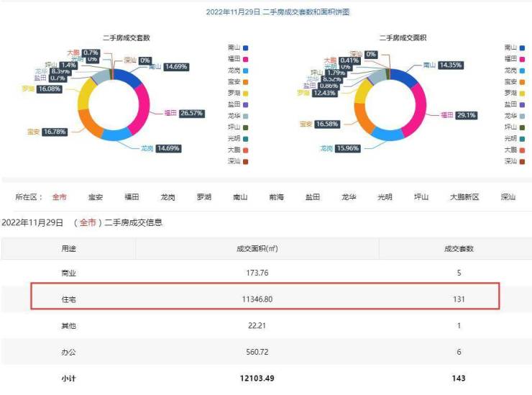Image resolution: width=532 pixels, height=395 pixels.
Task: Click the 罗湖 16.08% data label
Action: 50,89
